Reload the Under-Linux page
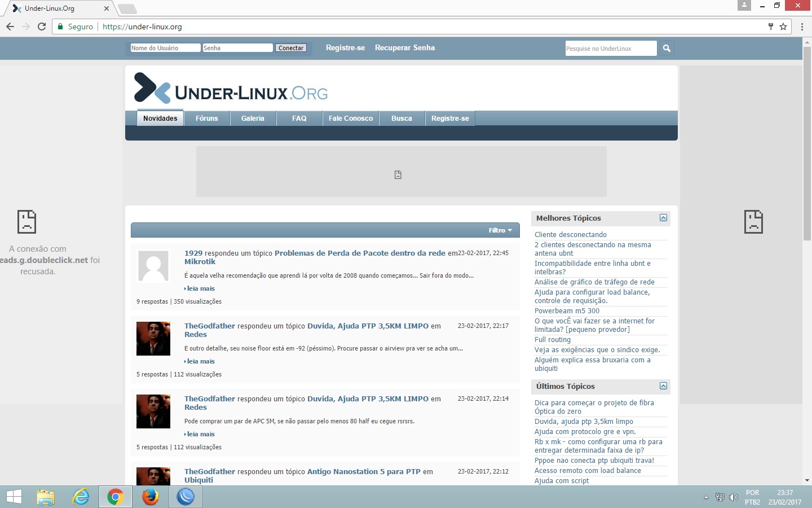Screen dimensions: 812x508 point(42,27)
